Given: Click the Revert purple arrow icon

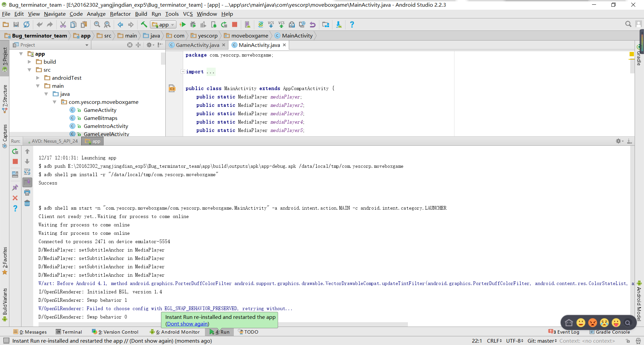Looking at the screenshot, I should 313,24.
